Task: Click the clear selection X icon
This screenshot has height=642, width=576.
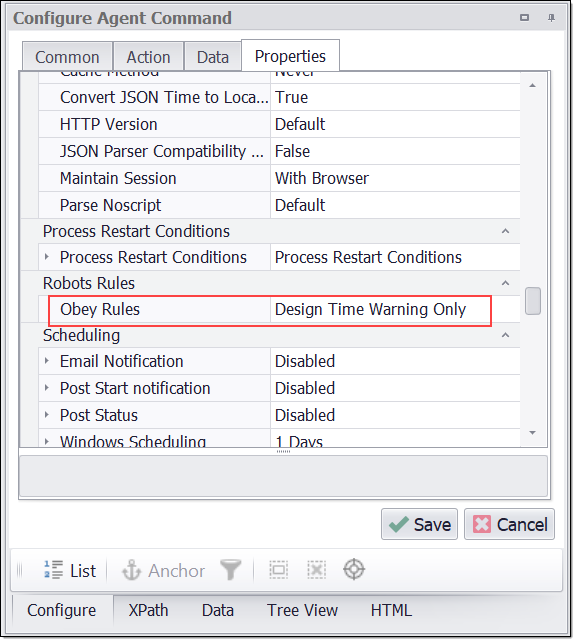Action: coord(316,570)
